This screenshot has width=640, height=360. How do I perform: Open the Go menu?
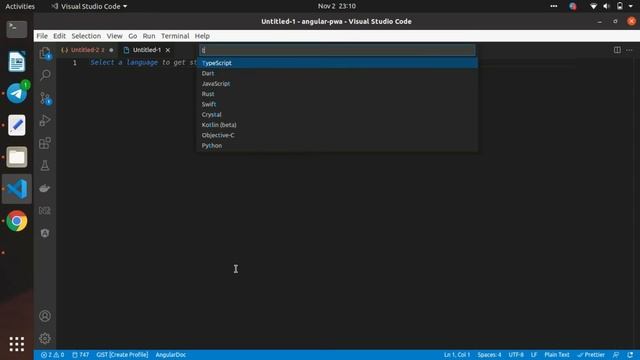pos(133,36)
